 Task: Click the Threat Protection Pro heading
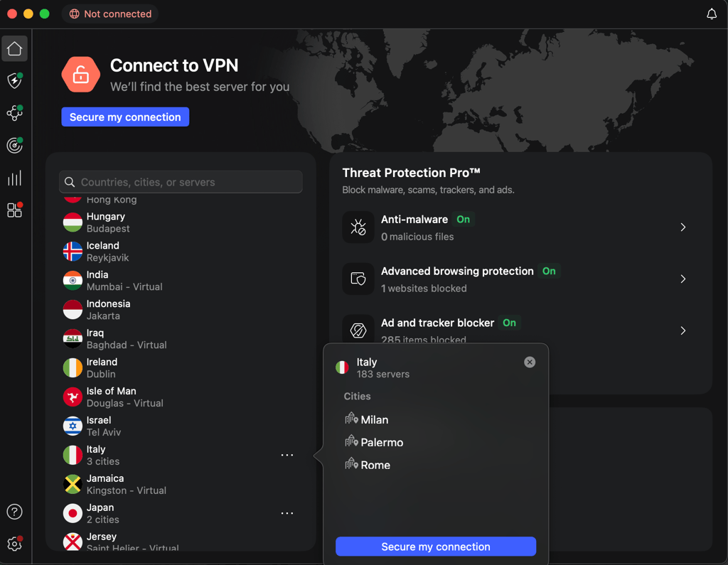click(x=411, y=173)
